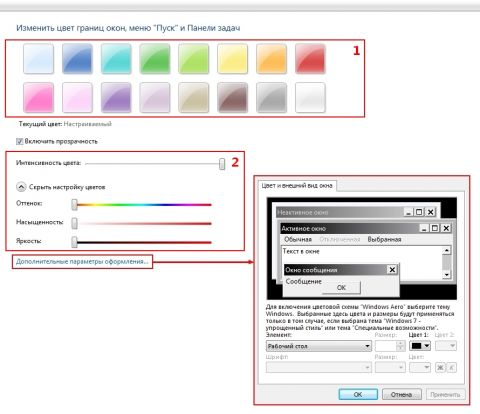Select the Sky light-blue color swatch

[x=38, y=59]
